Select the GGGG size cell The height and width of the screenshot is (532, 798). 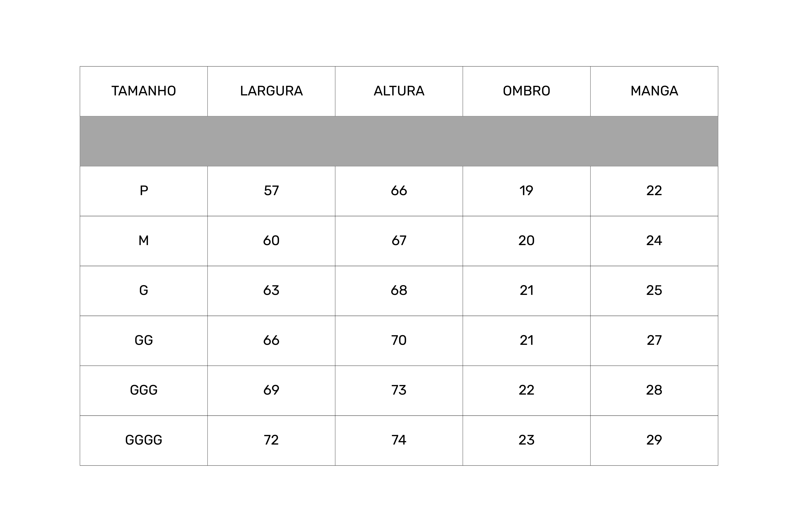(143, 440)
